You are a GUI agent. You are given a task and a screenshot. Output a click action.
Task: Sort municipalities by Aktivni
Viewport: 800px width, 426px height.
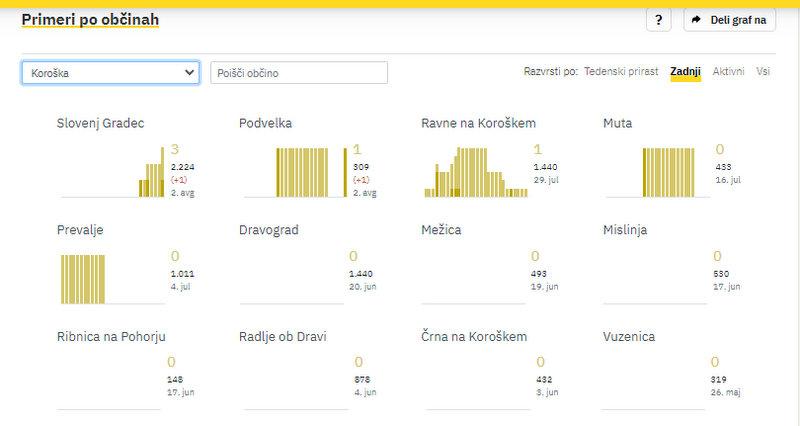(x=728, y=73)
